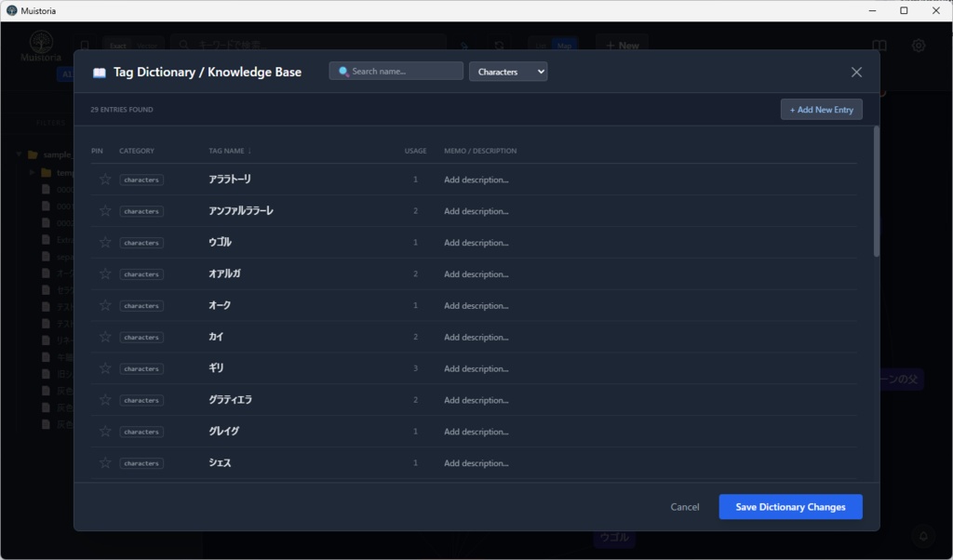Image resolution: width=953 pixels, height=560 pixels.
Task: Click the characters badge on ウゴル row
Action: [x=141, y=243]
